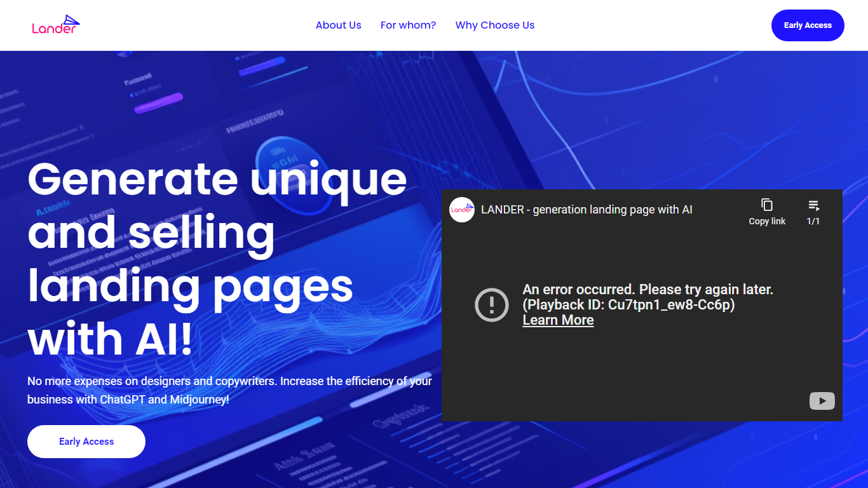Go to the For whom? section
The height and width of the screenshot is (488, 868).
[x=408, y=25]
